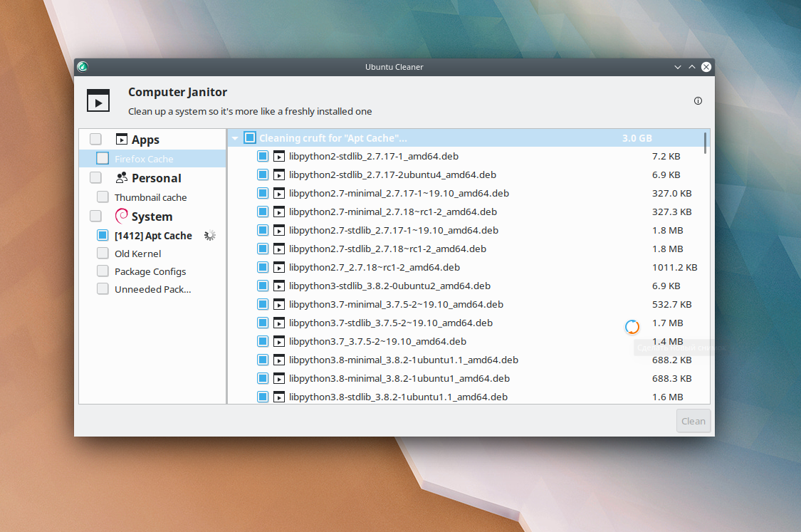Uncheck libpython2-stdlib_2.7.17-1_amd64.deb checkbox
Viewport: 801px width, 532px height.
pos(263,156)
